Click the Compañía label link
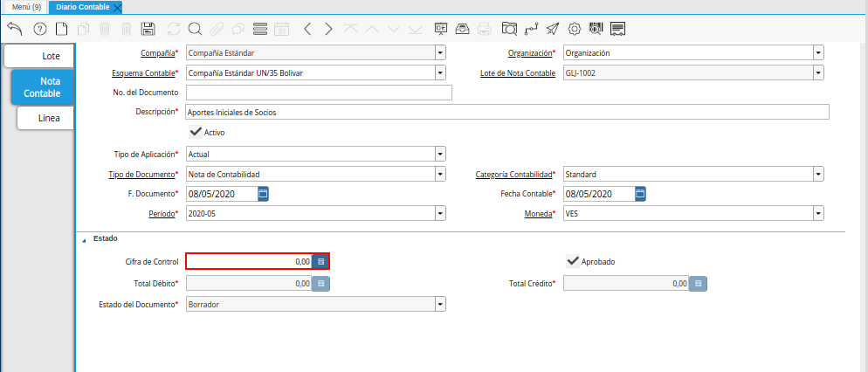Viewport: 868px width, 372px height. (158, 53)
